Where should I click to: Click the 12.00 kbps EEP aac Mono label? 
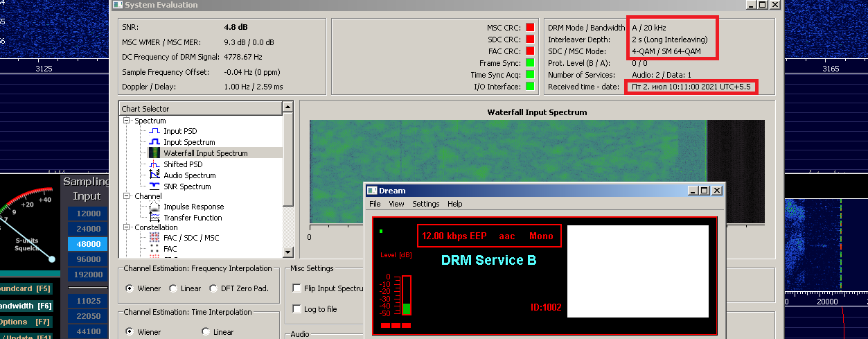pos(488,236)
